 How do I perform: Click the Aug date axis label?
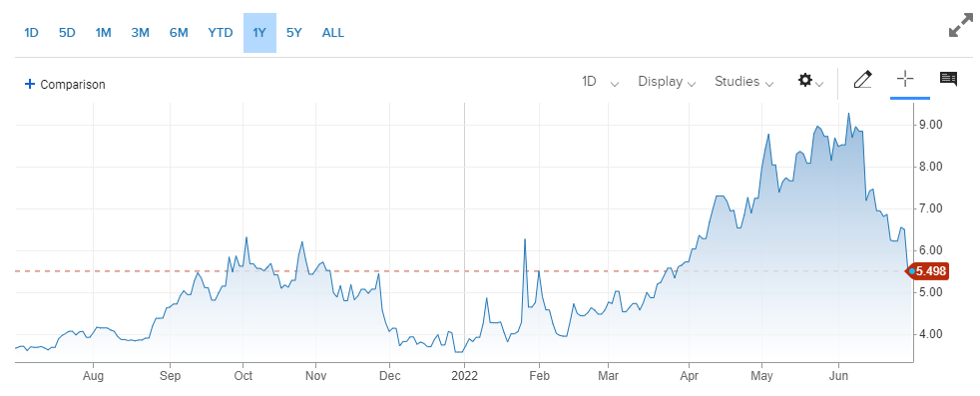pos(93,376)
